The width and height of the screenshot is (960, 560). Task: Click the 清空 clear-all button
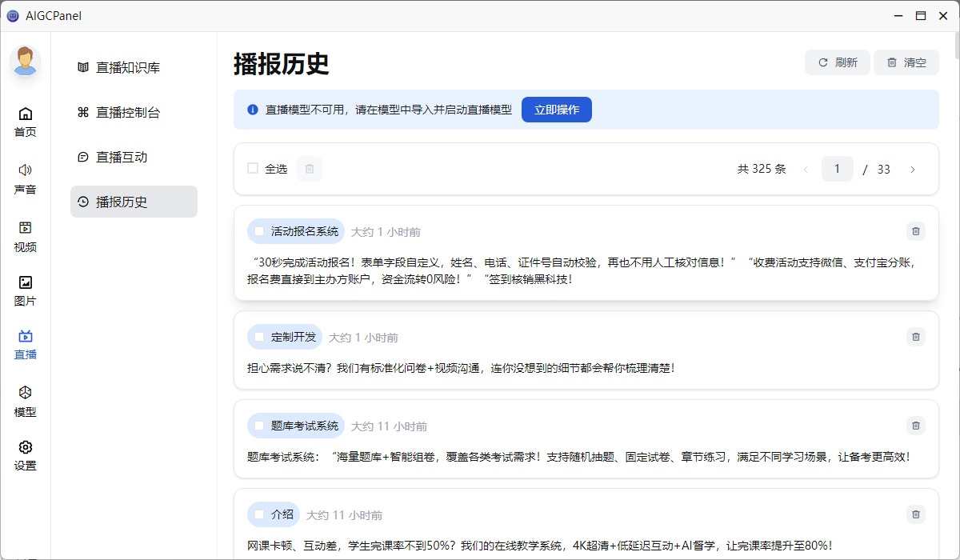point(906,62)
